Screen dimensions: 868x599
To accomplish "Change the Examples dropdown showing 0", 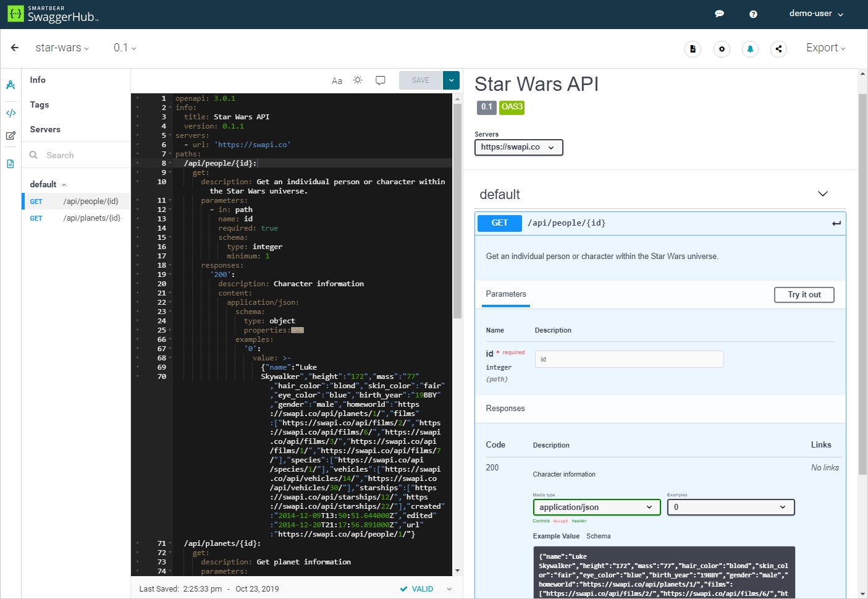I will (730, 507).
